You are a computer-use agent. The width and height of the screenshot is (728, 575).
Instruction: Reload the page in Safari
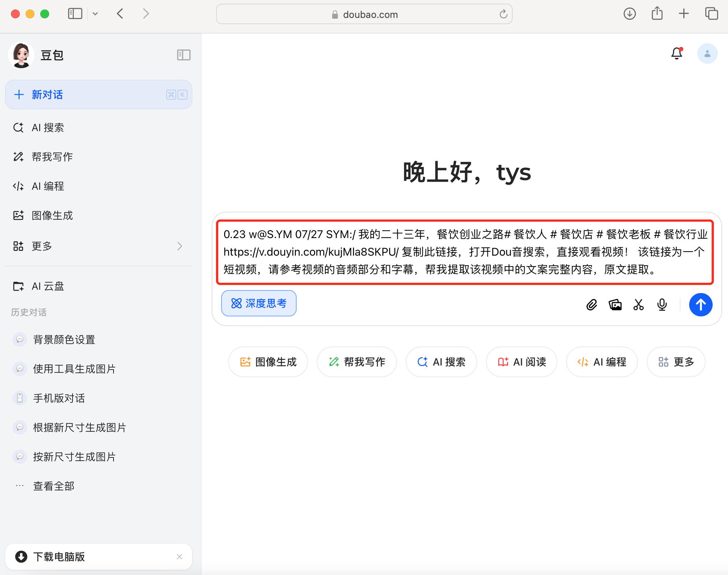point(503,14)
